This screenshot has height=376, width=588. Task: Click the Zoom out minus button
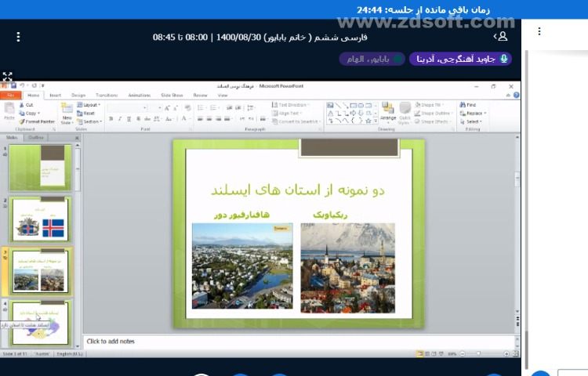(x=463, y=353)
